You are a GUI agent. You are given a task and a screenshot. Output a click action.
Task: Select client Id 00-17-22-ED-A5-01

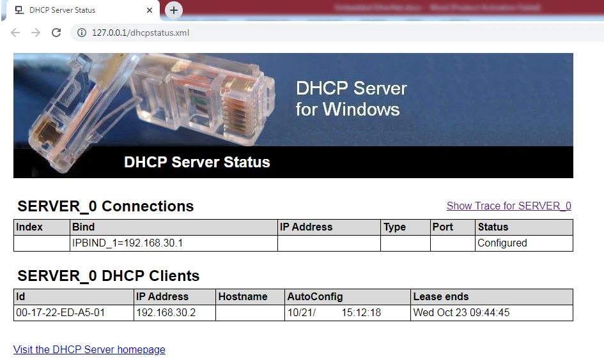point(60,313)
